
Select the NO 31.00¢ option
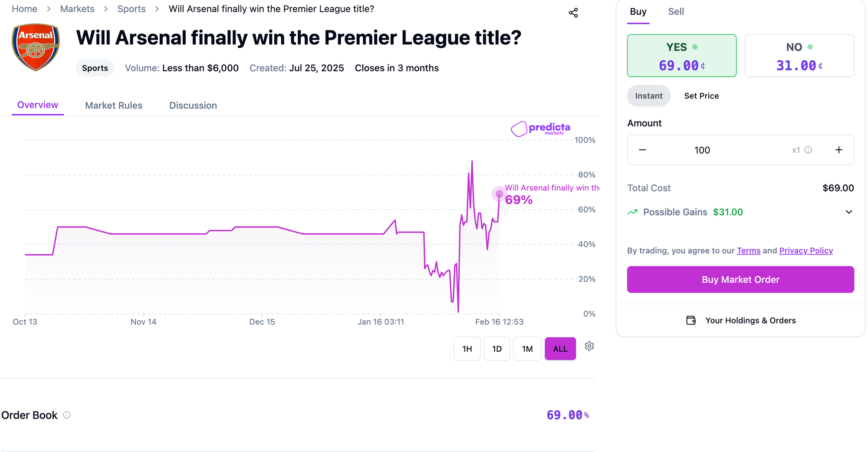coord(799,56)
